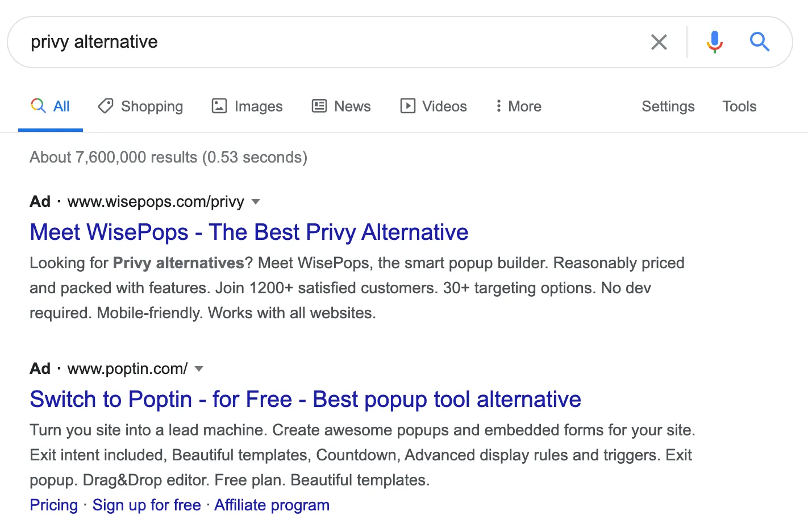Click the News tab icon
The height and width of the screenshot is (532, 808).
319,106
